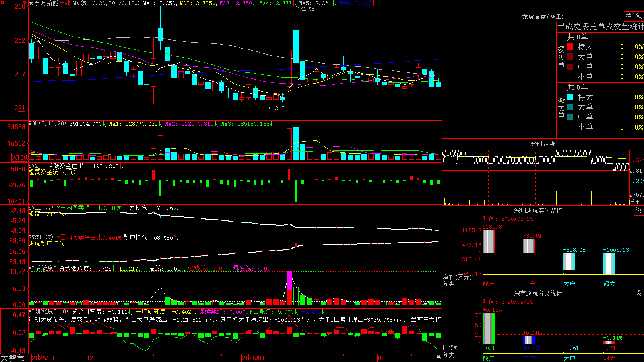Click 已成交委托单成交量统计 header
644x362 pixels.
pyautogui.click(x=601, y=27)
